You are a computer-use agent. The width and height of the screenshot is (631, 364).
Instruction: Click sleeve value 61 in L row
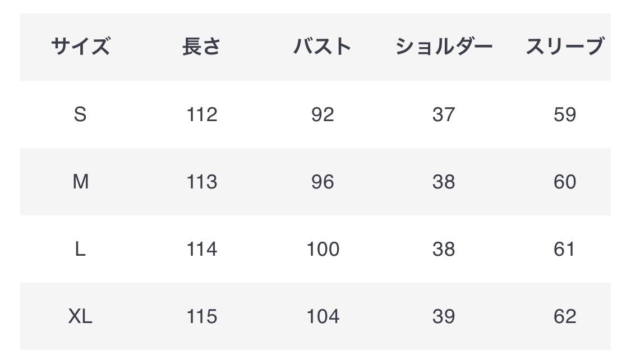[x=564, y=249]
